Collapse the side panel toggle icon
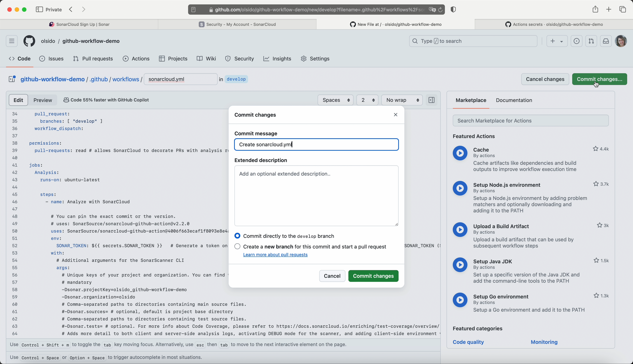 point(432,100)
